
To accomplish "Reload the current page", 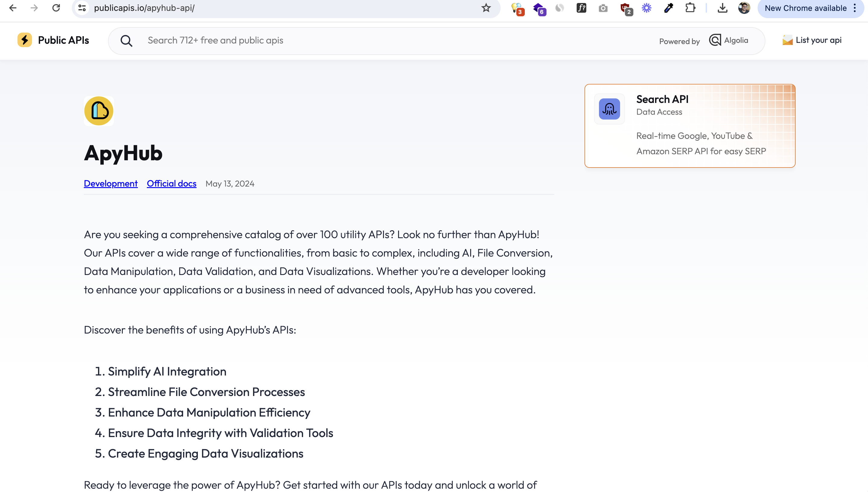I will pyautogui.click(x=56, y=8).
